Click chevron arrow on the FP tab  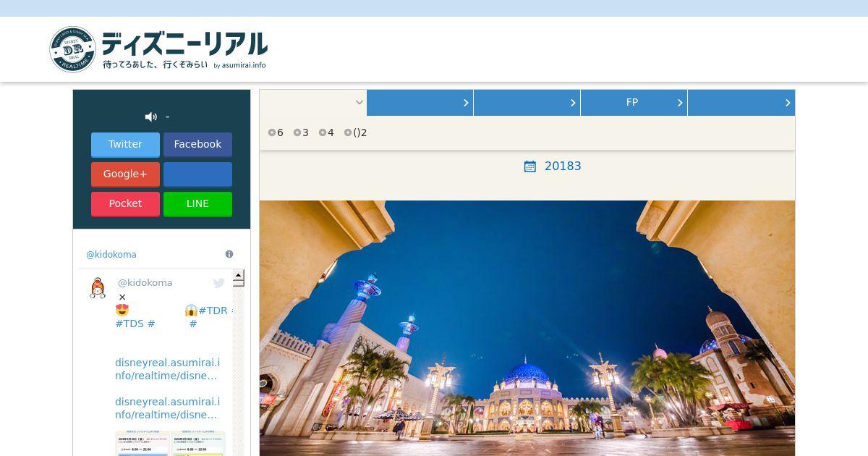[680, 103]
